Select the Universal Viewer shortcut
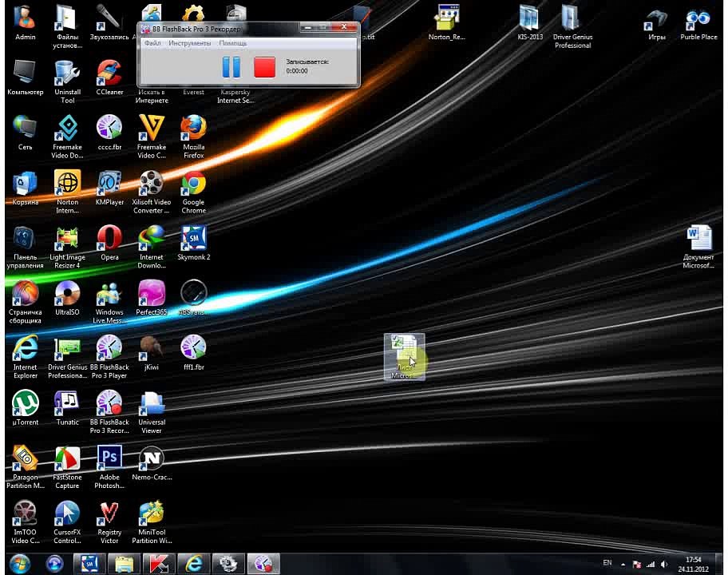This screenshot has height=575, width=728. [152, 412]
